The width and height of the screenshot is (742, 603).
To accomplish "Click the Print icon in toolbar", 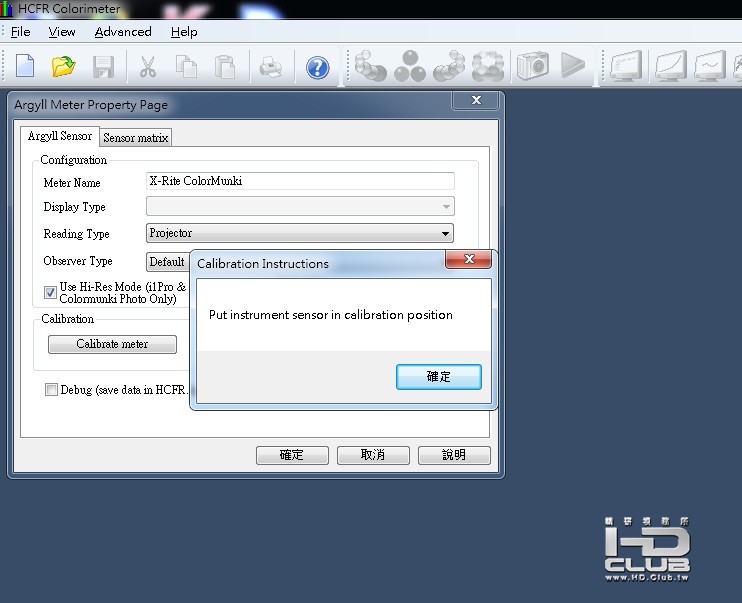I will coord(271,67).
